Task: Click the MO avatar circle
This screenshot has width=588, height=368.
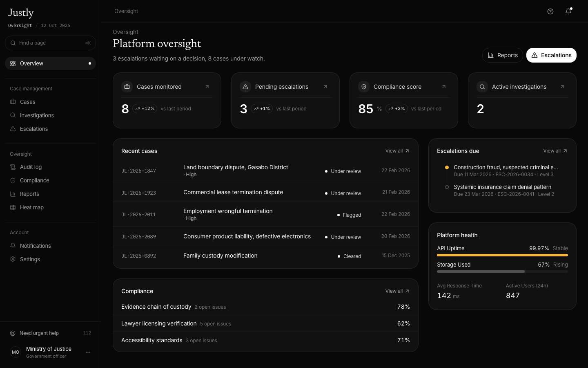Action: (x=16, y=352)
